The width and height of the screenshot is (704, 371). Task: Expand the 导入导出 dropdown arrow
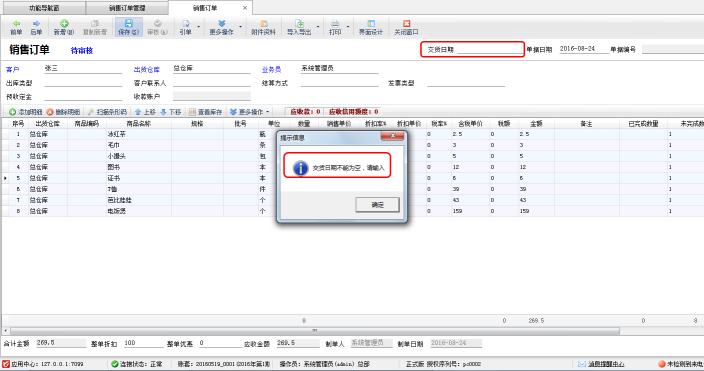click(318, 27)
